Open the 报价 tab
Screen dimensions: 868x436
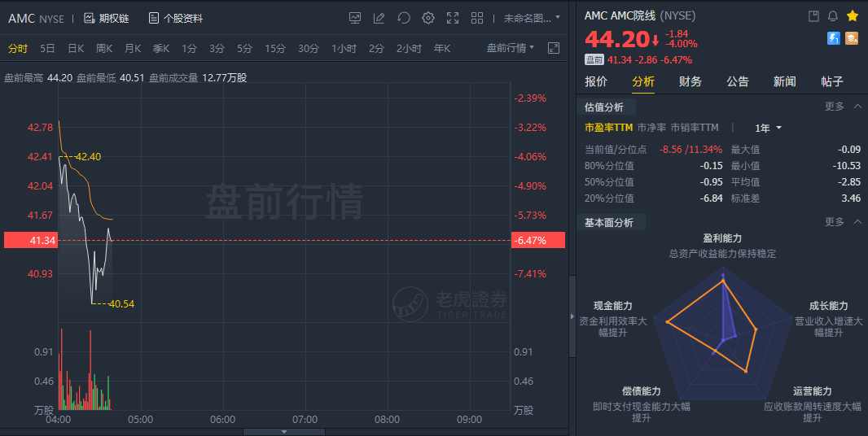coord(596,81)
